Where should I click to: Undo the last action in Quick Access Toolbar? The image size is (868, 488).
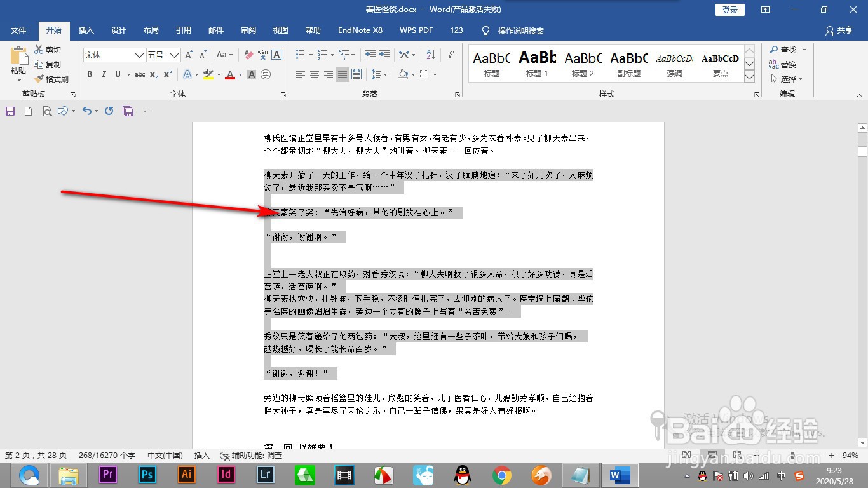(88, 110)
